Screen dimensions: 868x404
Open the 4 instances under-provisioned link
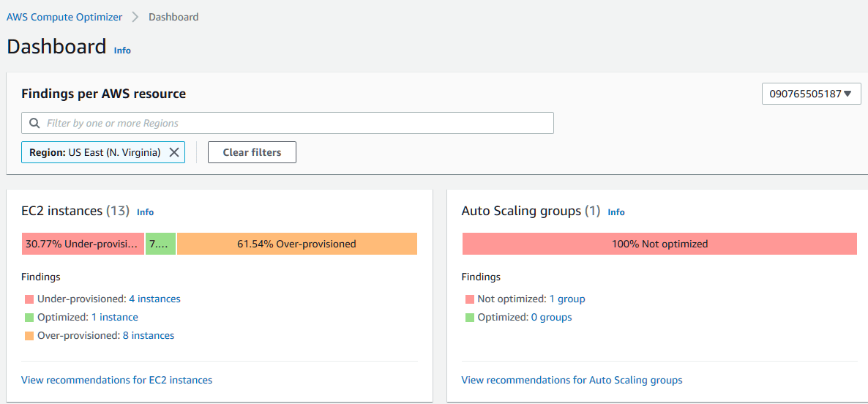(154, 299)
